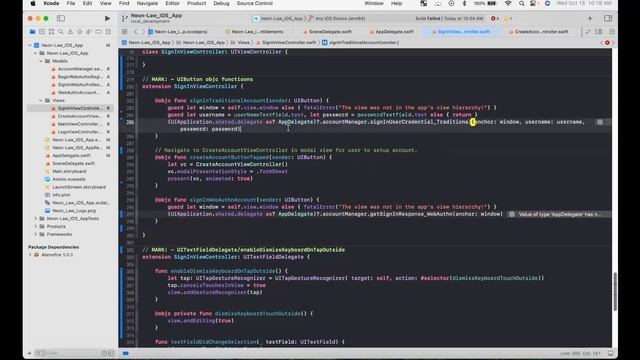
Task: Click the plus Library button in toolbar
Action: pos(590,18)
